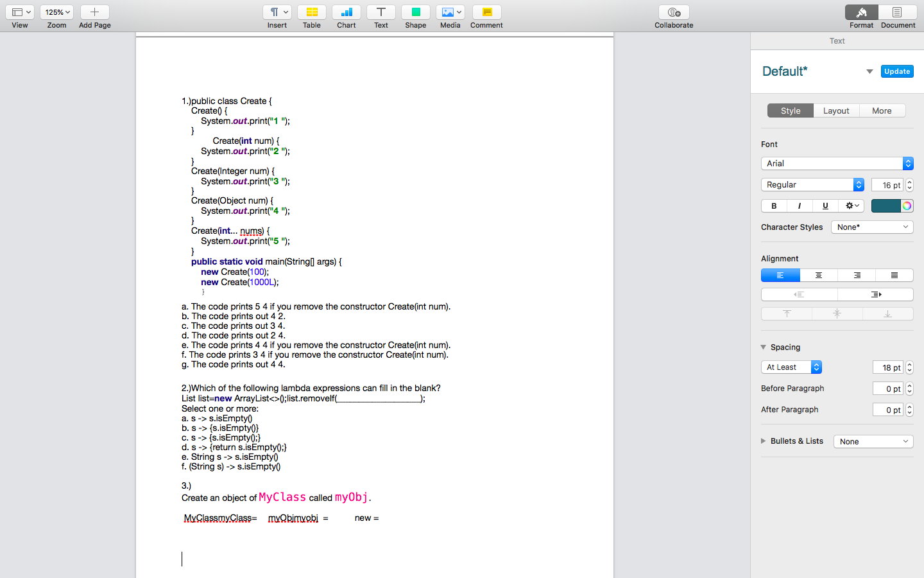Image resolution: width=924 pixels, height=578 pixels.
Task: Update the Default paragraph style
Action: click(897, 71)
